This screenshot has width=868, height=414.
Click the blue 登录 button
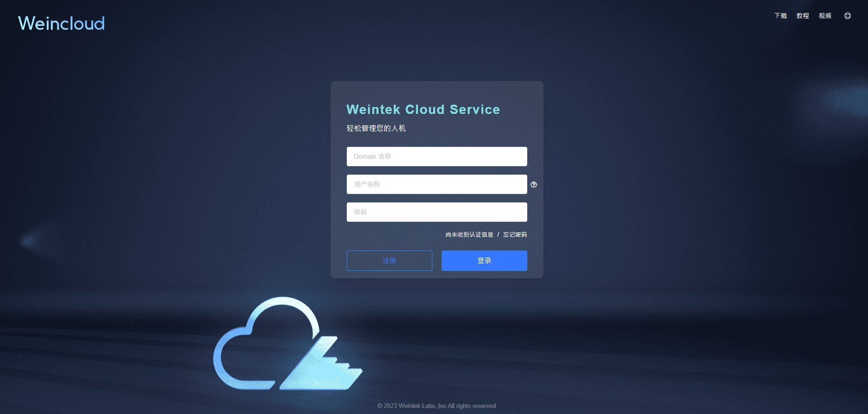click(484, 261)
